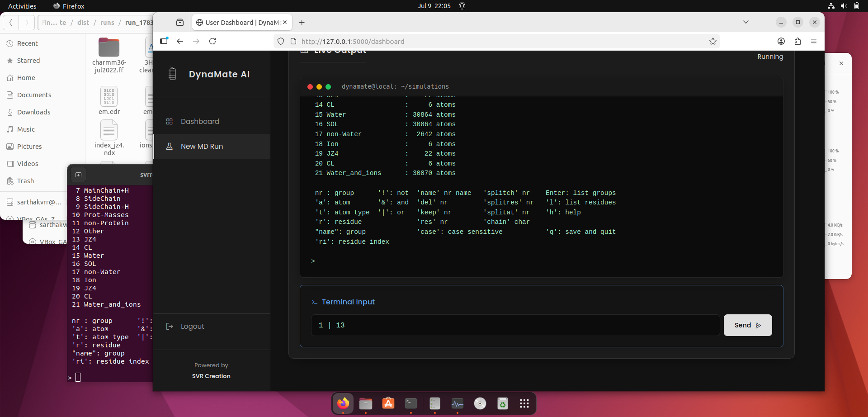Viewport: 868px width, 417px height.
Task: Open Home in Files sidebar
Action: pos(43,78)
